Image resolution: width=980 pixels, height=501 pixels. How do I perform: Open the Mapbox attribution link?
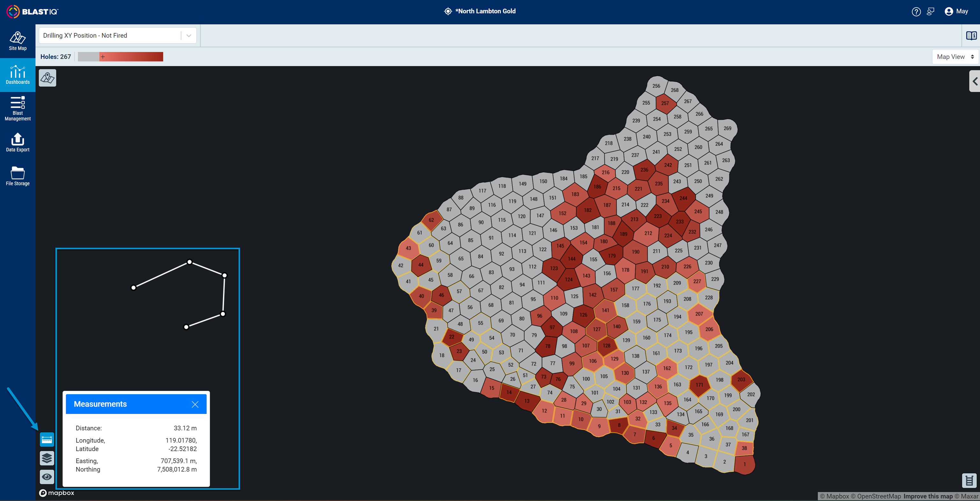(x=835, y=497)
